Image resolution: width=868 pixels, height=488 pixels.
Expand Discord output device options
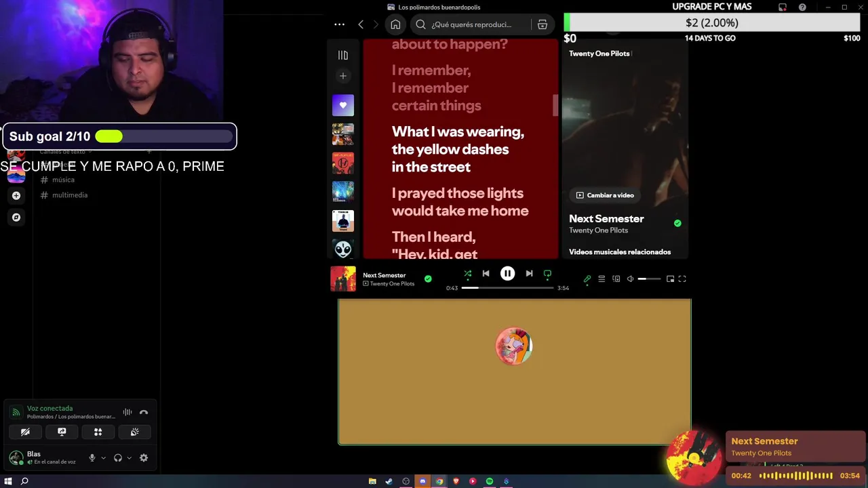tap(129, 458)
